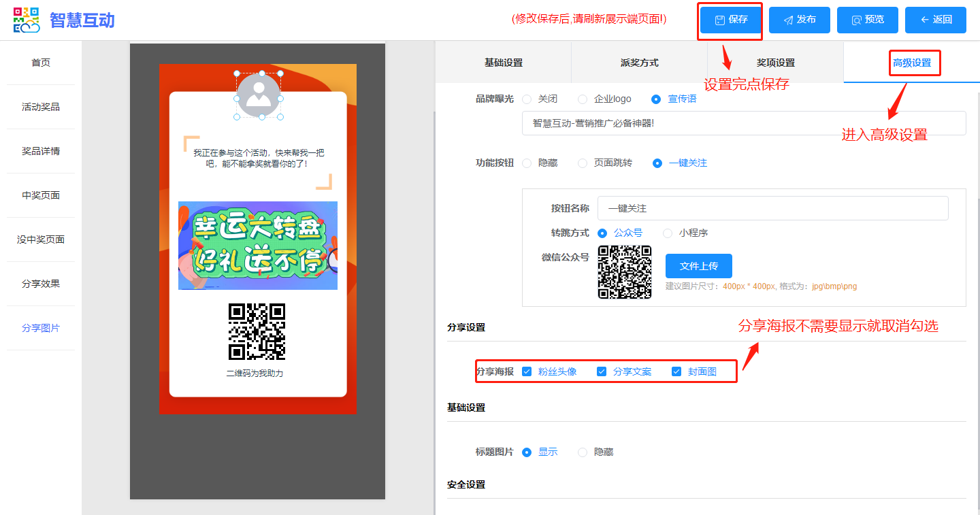Click the 智慧互动 logo icon
Image resolution: width=980 pixels, height=515 pixels.
(x=27, y=20)
